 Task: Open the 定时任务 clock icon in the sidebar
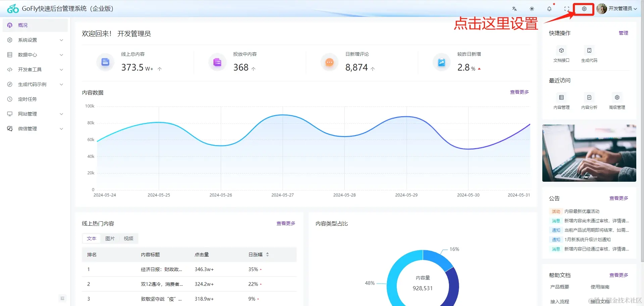pyautogui.click(x=10, y=99)
